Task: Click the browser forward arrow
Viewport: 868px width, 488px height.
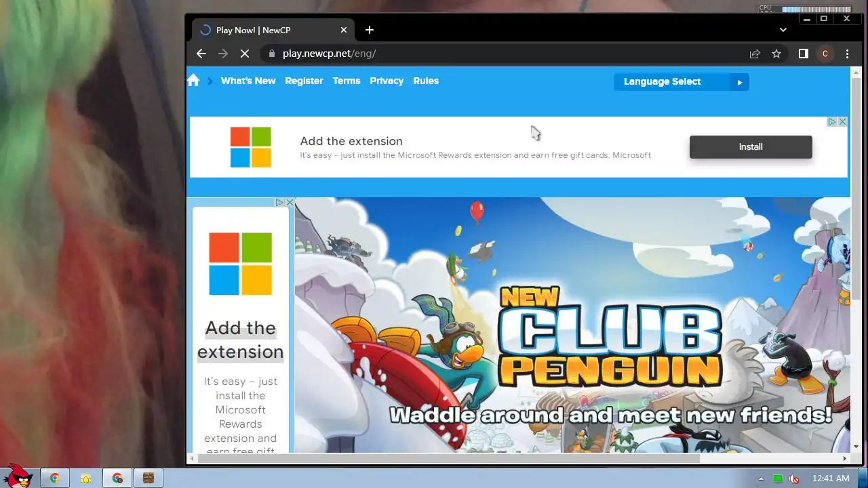Action: pos(223,54)
